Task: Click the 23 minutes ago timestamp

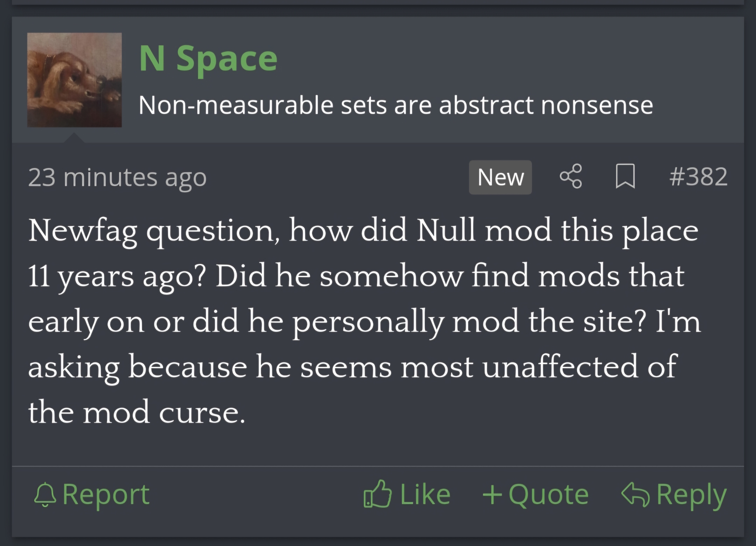Action: [x=117, y=178]
